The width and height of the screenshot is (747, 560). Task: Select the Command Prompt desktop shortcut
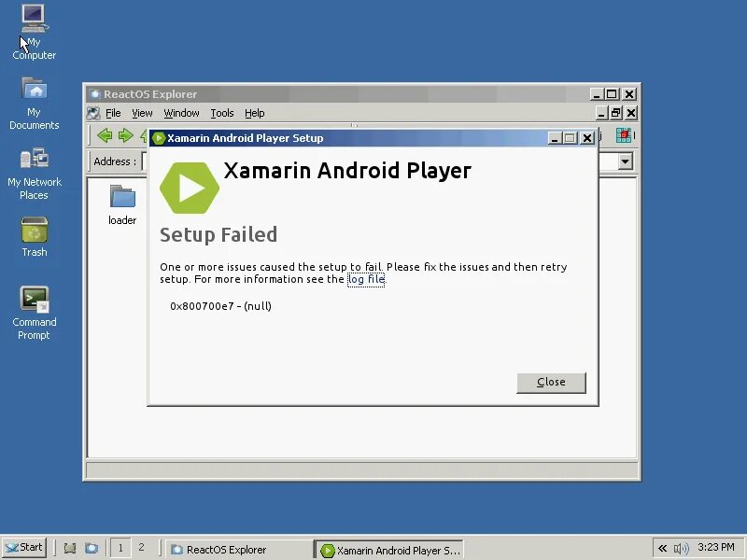pyautogui.click(x=34, y=313)
